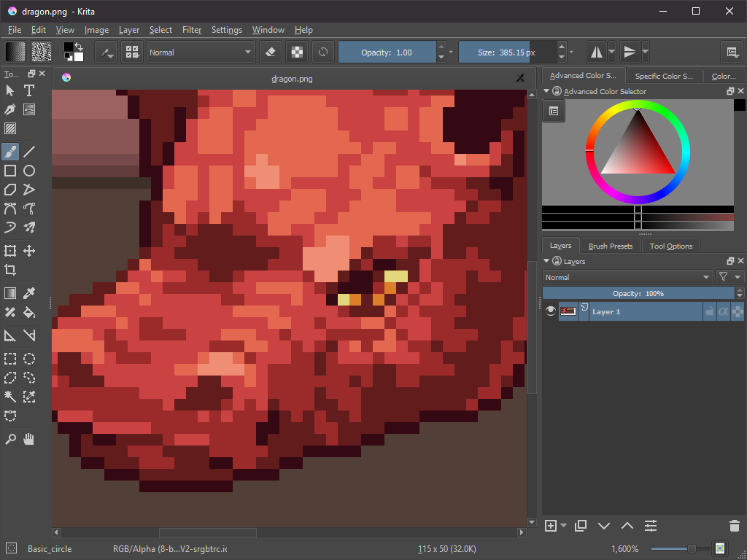Collapse the Advanced Color Selector docker

[546, 90]
